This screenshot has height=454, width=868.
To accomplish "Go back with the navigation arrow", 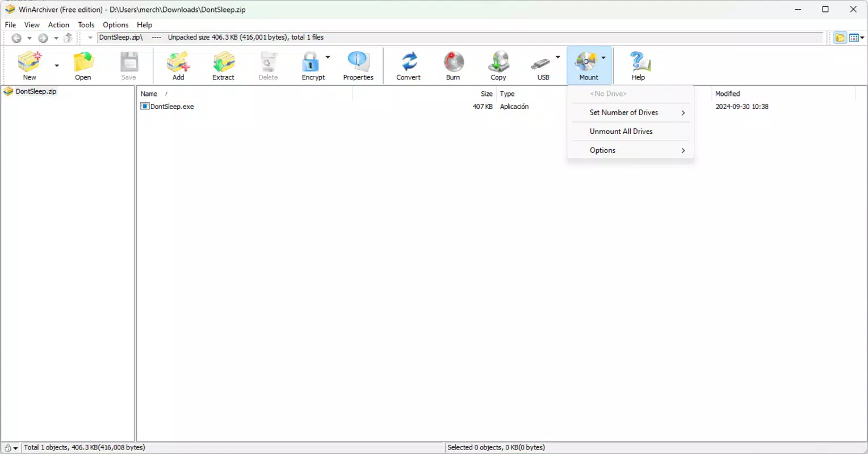I will pos(16,38).
